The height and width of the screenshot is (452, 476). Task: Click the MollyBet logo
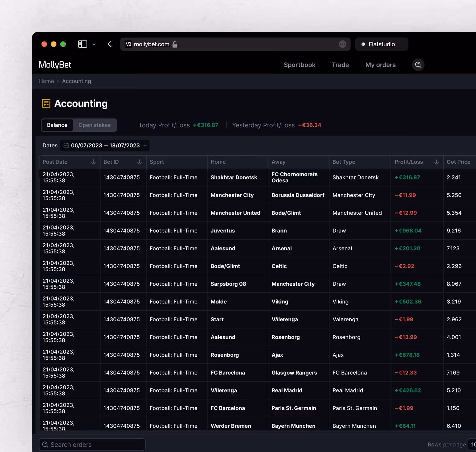(55, 65)
